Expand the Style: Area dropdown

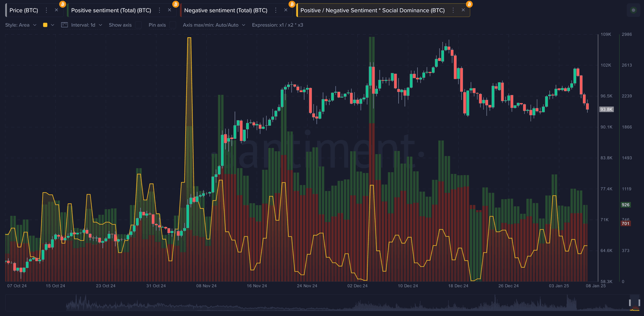(21, 25)
